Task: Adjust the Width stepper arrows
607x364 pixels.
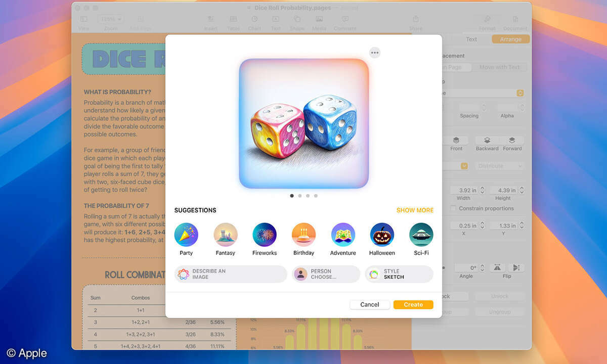Action: (x=482, y=190)
